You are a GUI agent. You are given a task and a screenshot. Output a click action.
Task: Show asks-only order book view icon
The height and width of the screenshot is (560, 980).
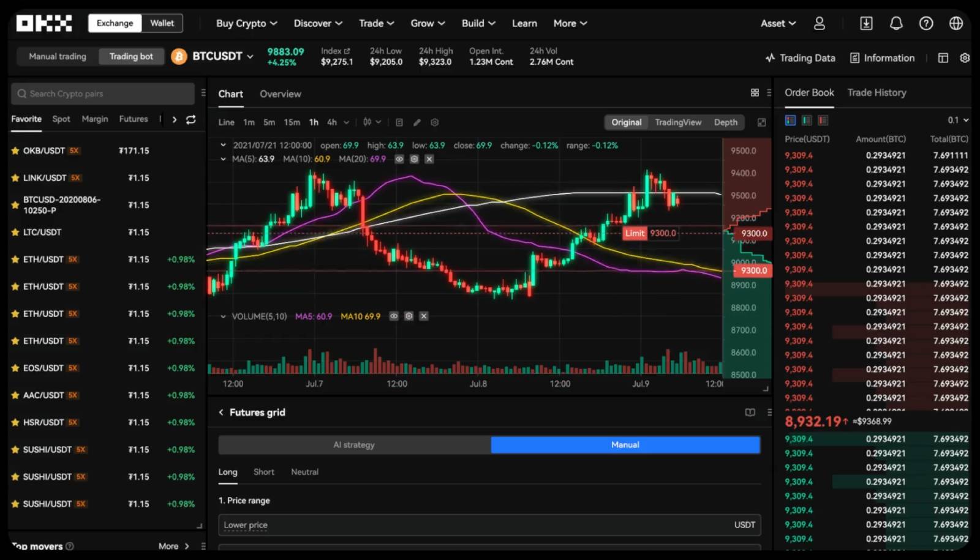click(x=823, y=121)
